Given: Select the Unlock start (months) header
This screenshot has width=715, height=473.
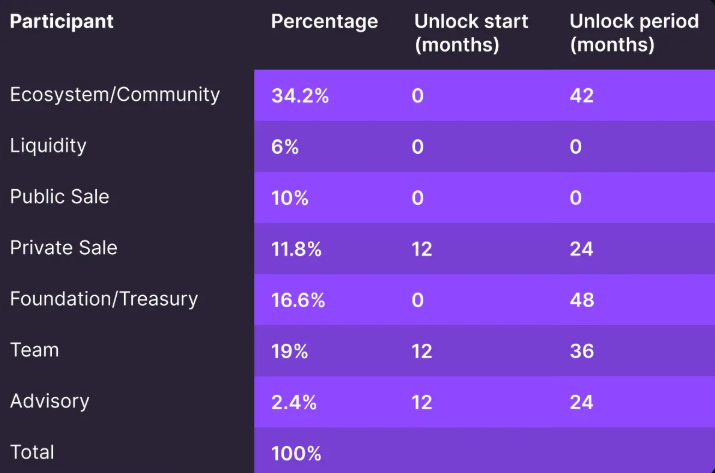Looking at the screenshot, I should (x=471, y=33).
